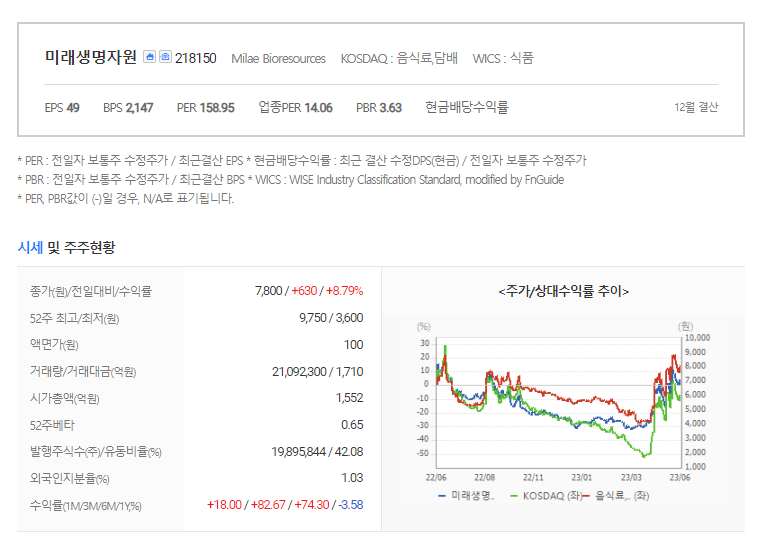The image size is (759, 539).
Task: Click the green KOSDAQ (좌) legend entry
Action: pyautogui.click(x=546, y=496)
